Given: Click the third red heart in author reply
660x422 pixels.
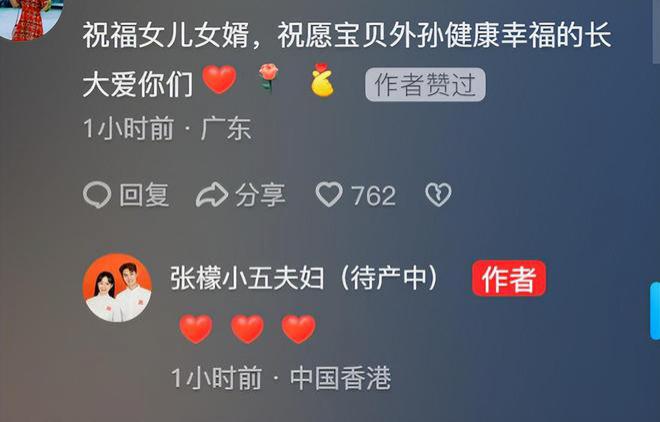Looking at the screenshot, I should coord(298,329).
